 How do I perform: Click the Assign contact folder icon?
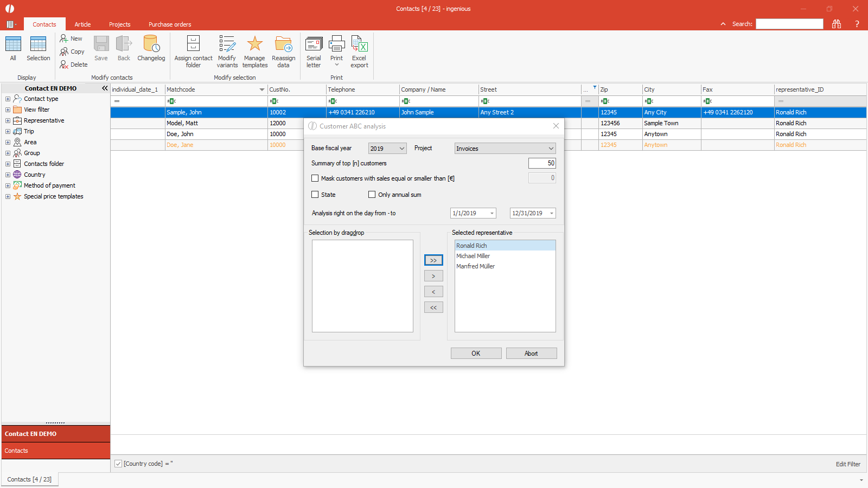(193, 44)
